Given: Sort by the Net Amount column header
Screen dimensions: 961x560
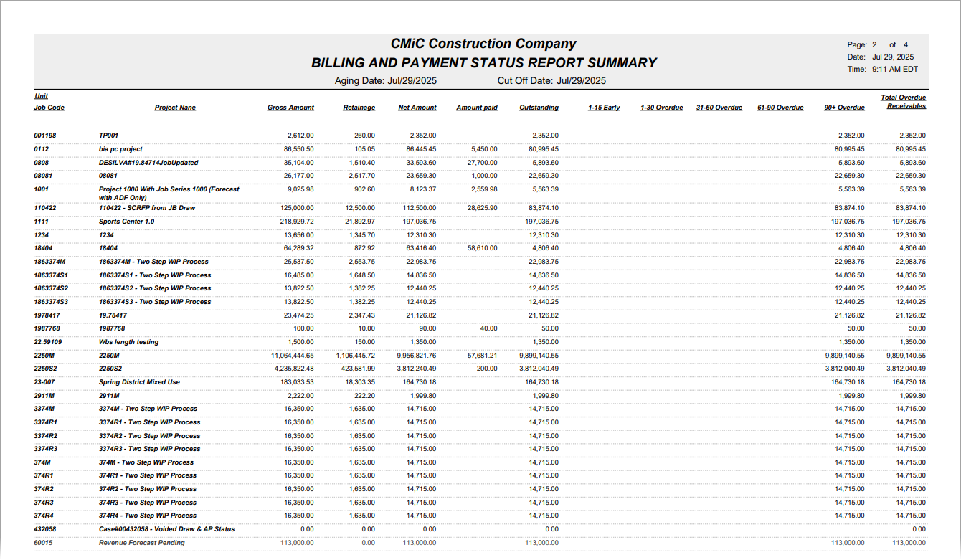Looking at the screenshot, I should (x=417, y=107).
